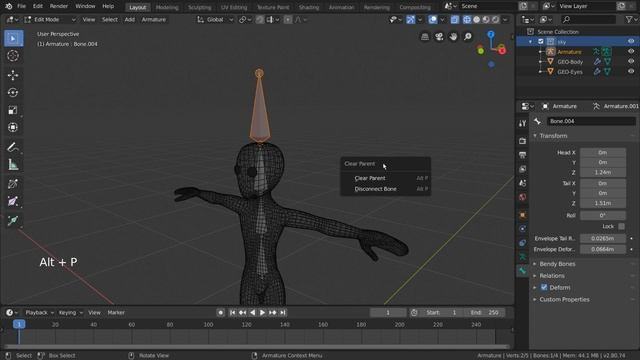This screenshot has width=640, height=360.
Task: Click the zoom view magnifier icon
Action: pyautogui.click(x=468, y=37)
